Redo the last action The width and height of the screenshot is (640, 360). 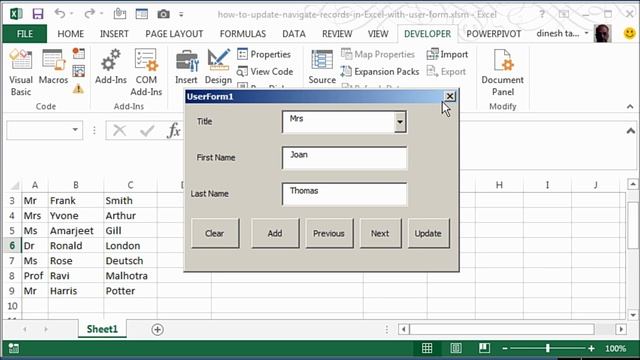(89, 14)
